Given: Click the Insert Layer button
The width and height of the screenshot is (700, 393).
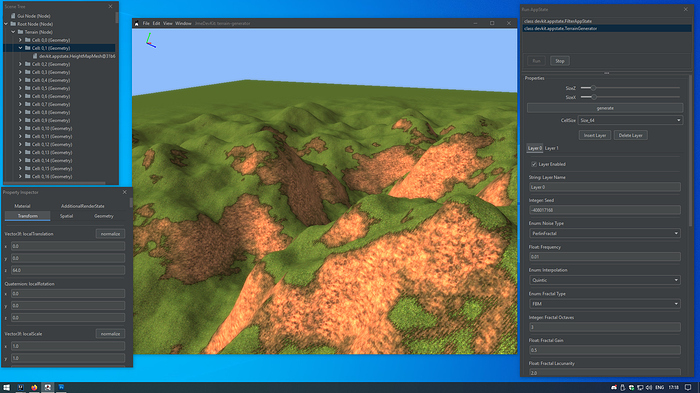Looking at the screenshot, I should (x=595, y=135).
